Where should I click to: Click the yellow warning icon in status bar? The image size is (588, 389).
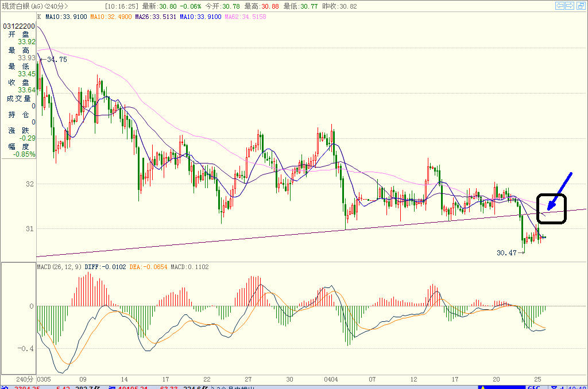point(482,387)
